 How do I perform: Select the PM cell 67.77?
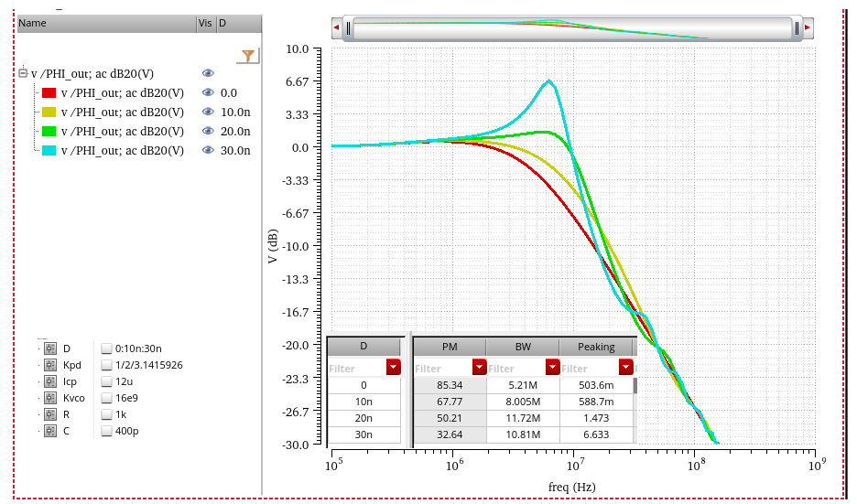[x=450, y=402]
